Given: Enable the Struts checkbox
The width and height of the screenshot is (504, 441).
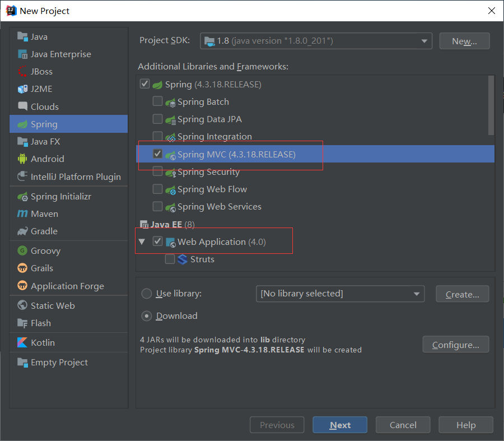Looking at the screenshot, I should (170, 259).
